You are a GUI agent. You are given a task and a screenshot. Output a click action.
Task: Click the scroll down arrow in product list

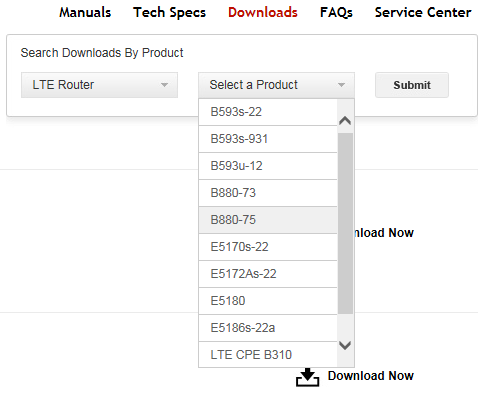point(345,345)
